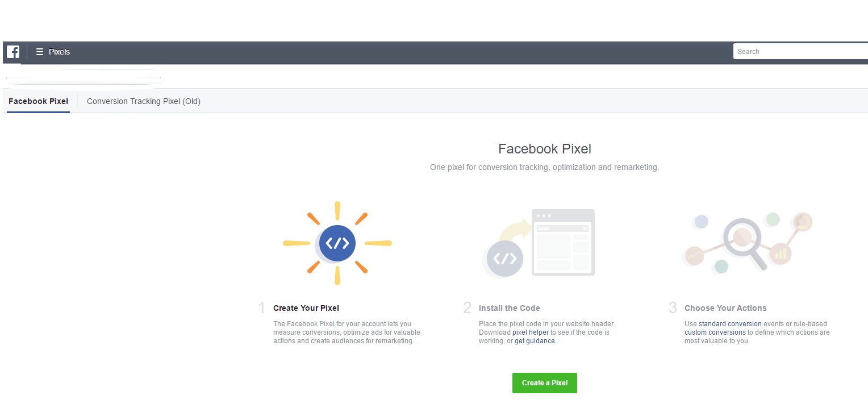The height and width of the screenshot is (412, 868).
Task: Open the pixel helper link
Action: [x=530, y=332]
